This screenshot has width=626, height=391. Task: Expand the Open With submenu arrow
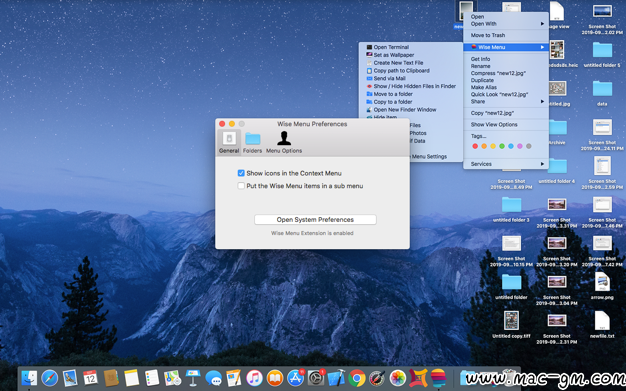542,24
